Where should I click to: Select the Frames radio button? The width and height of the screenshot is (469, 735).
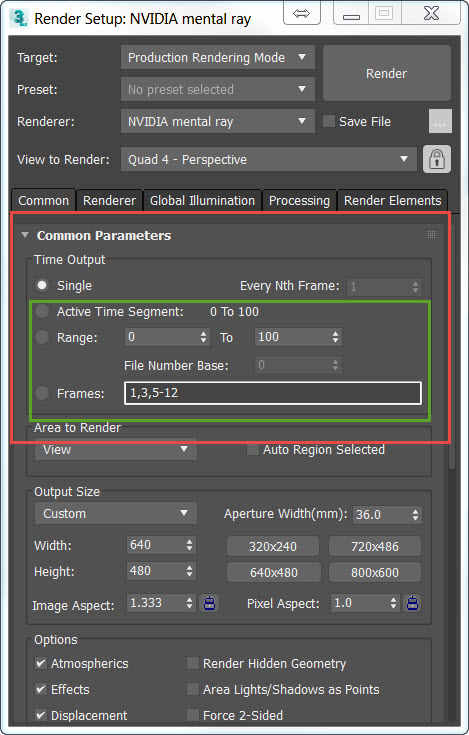point(42,393)
